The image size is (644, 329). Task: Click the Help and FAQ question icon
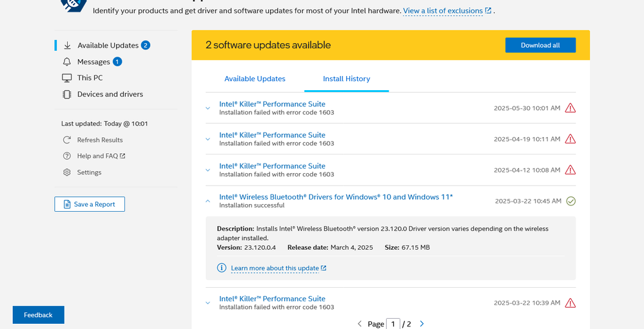[x=66, y=156]
